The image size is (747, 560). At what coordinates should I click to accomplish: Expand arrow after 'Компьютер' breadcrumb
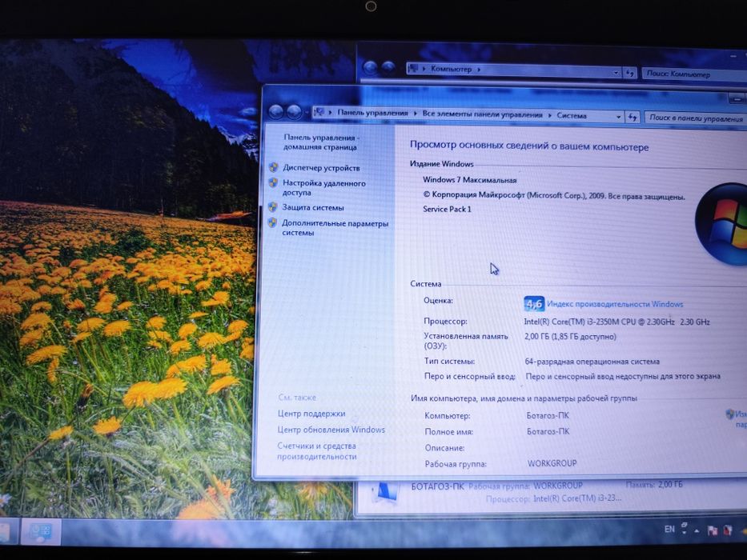coord(479,70)
